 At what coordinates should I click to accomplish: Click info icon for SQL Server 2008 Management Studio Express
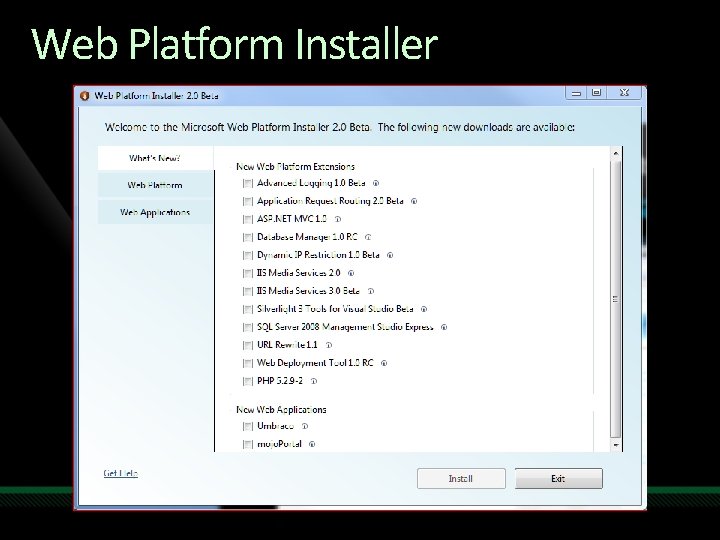444,327
